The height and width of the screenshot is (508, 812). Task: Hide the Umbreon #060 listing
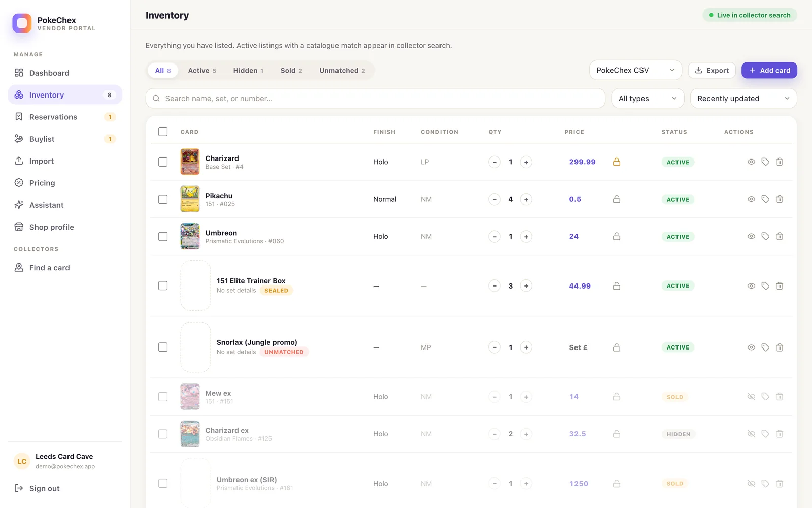(751, 236)
